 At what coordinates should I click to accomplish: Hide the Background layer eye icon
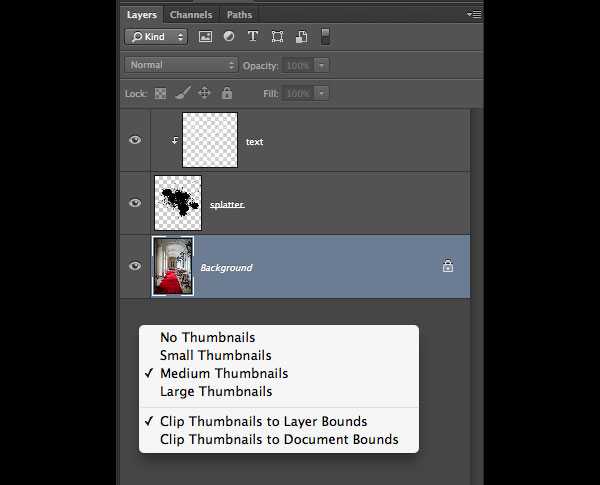[x=135, y=266]
